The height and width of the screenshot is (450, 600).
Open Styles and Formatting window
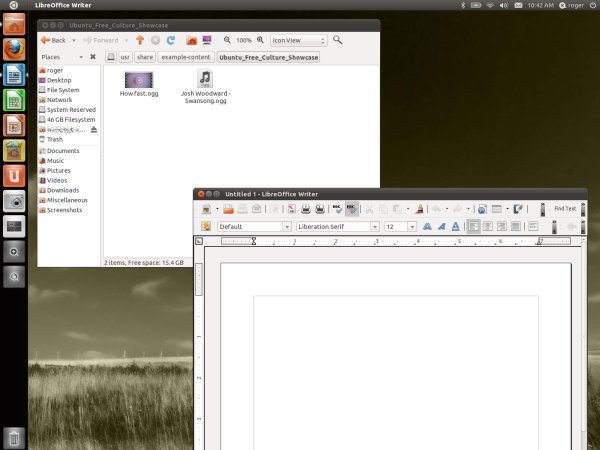tap(206, 226)
